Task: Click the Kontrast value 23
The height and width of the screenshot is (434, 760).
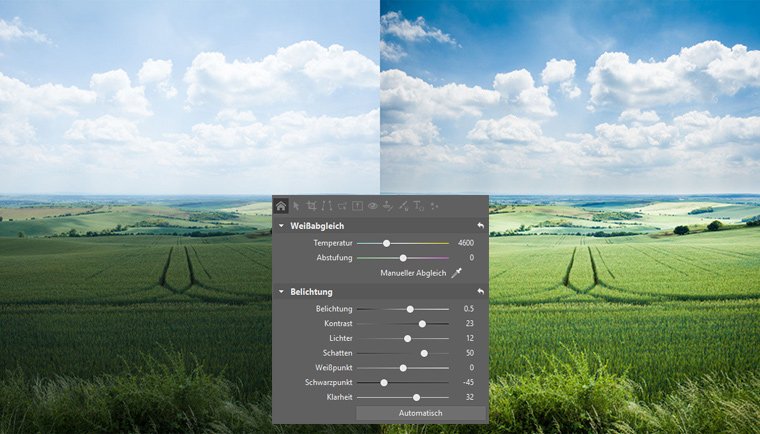Action: click(x=469, y=323)
